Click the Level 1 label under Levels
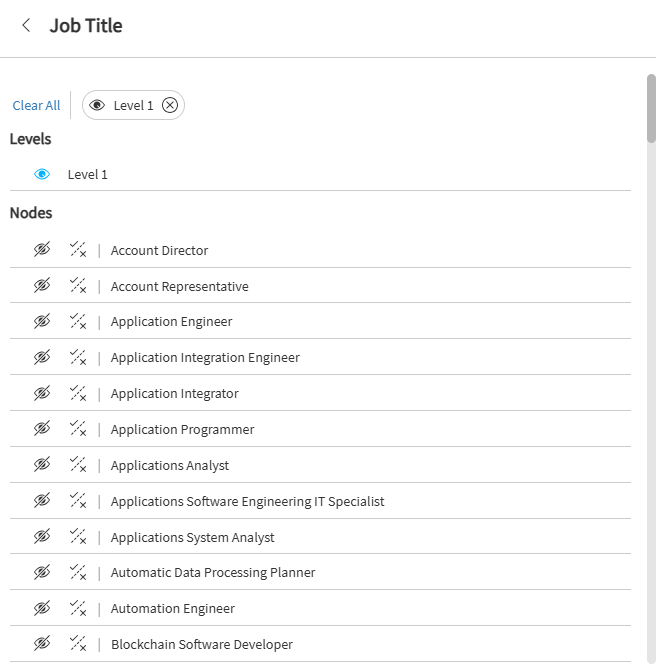The height and width of the screenshot is (670, 668). 88,175
